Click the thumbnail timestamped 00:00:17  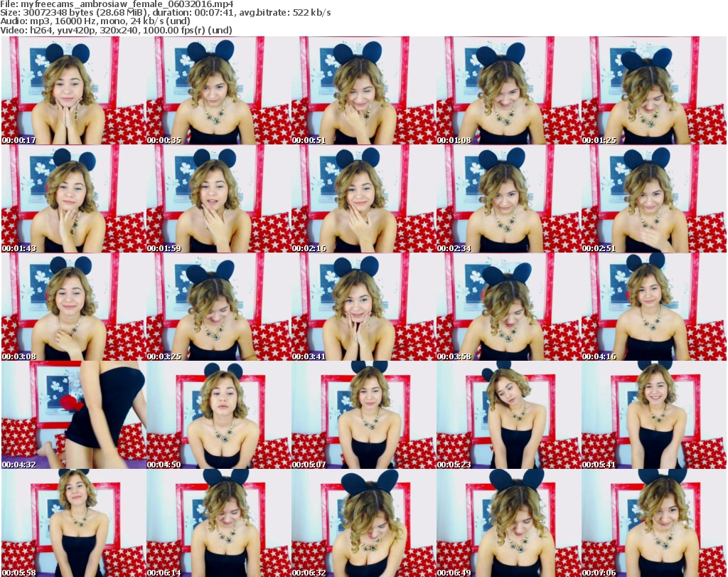73,91
